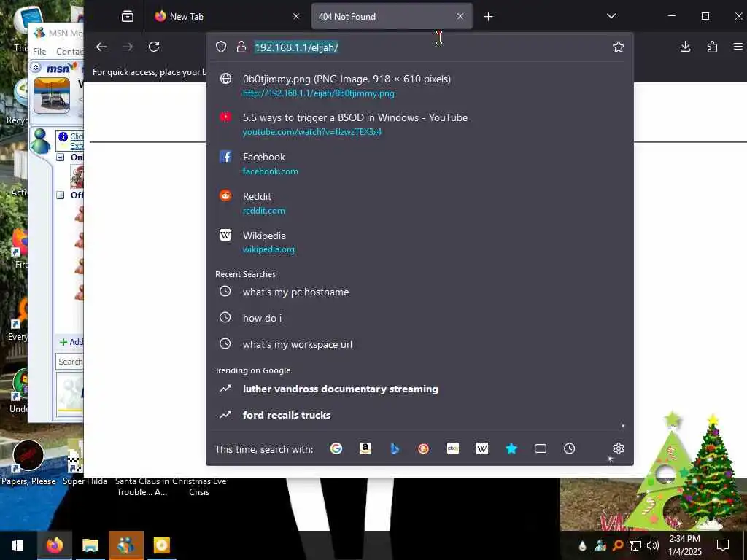Open Firefox downloads panel
747x560 pixels.
[685, 47]
